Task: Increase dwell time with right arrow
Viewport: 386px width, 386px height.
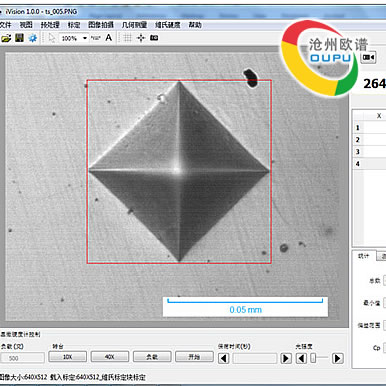Action: 286,358
